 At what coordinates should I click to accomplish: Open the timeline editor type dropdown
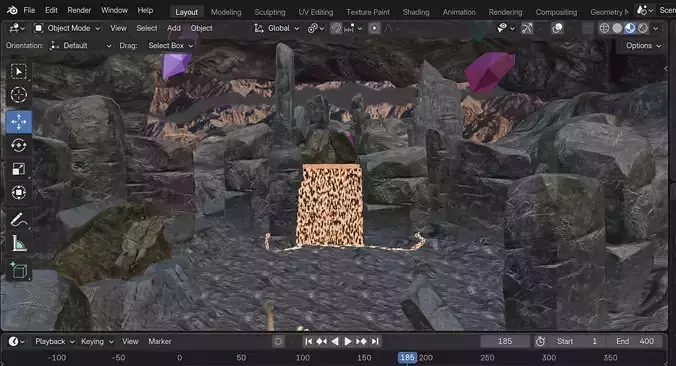[16, 341]
